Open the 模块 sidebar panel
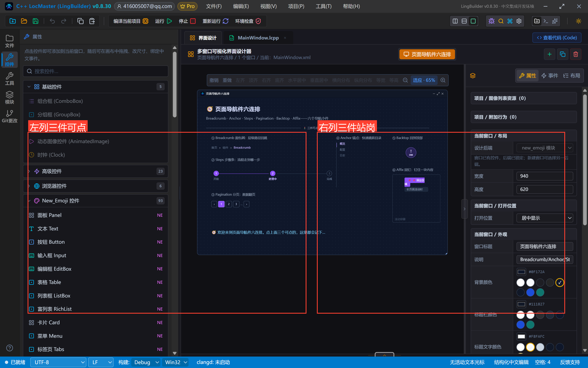The width and height of the screenshot is (588, 368). click(x=9, y=97)
